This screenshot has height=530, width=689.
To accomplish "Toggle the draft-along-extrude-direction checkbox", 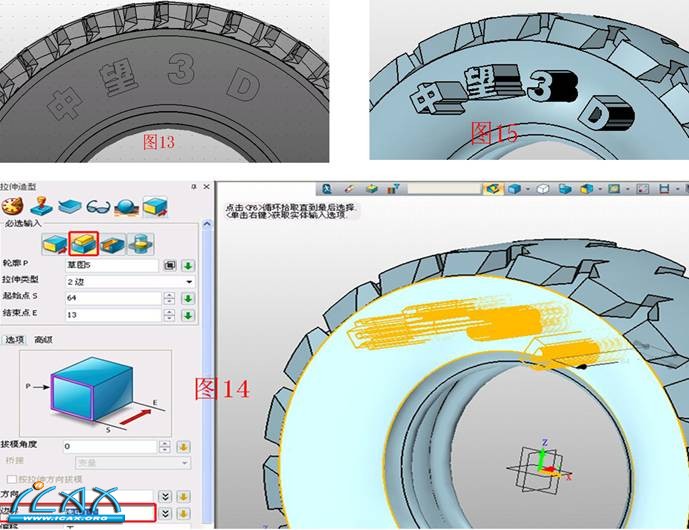I will click(x=12, y=479).
